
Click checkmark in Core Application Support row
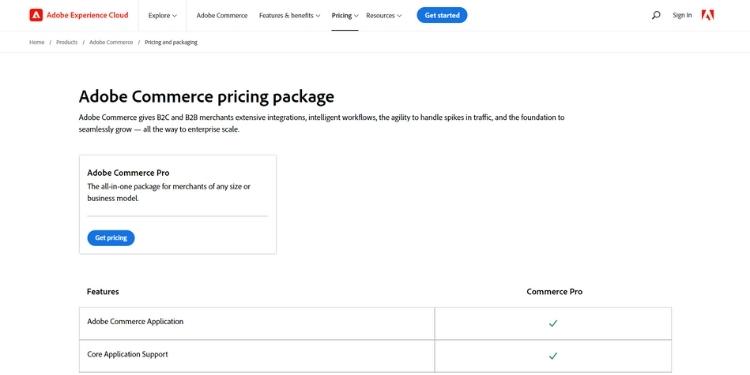tap(553, 356)
